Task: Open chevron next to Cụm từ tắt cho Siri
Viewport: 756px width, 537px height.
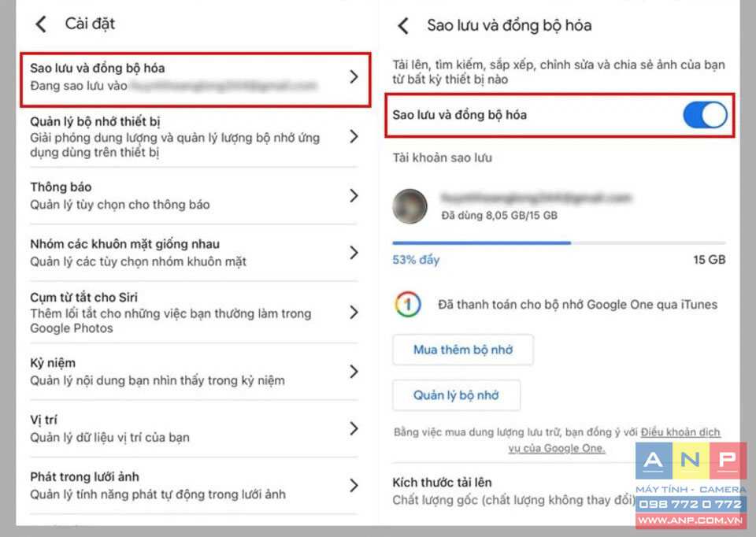Action: pyautogui.click(x=354, y=313)
